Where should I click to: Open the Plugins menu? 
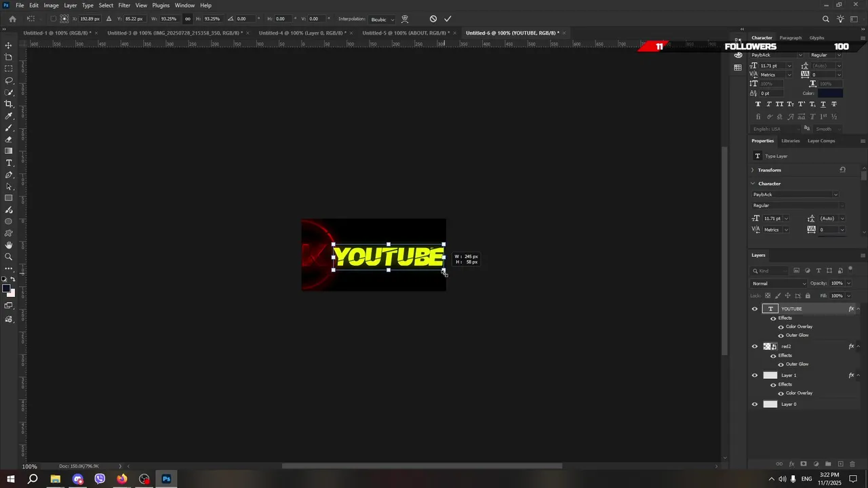(x=161, y=5)
